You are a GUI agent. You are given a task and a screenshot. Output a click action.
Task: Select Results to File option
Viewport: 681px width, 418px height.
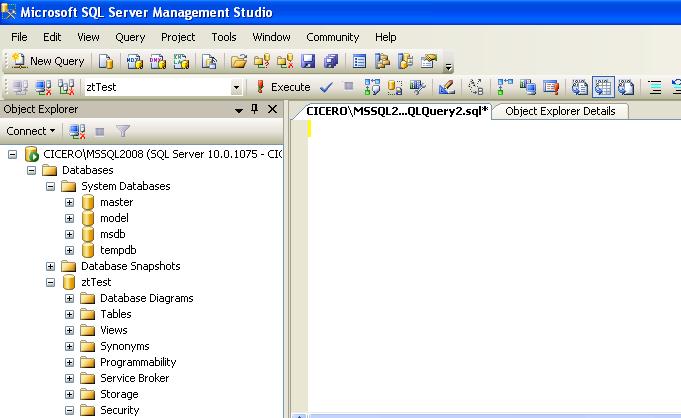tap(626, 87)
